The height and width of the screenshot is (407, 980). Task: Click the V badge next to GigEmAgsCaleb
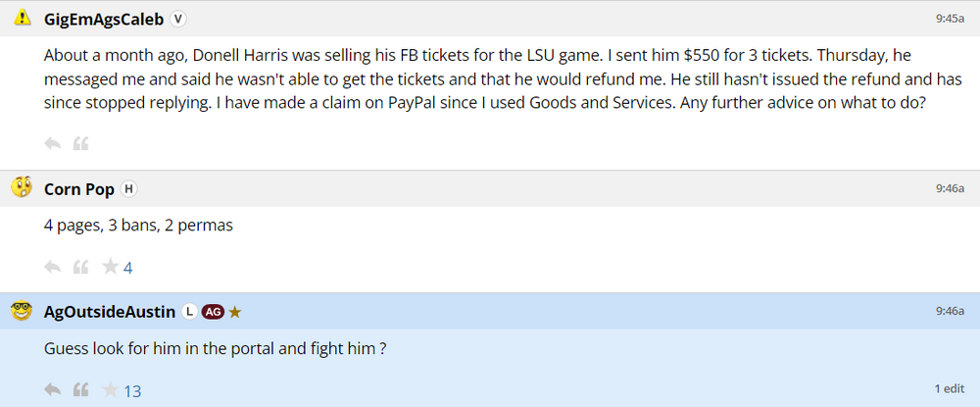[177, 19]
